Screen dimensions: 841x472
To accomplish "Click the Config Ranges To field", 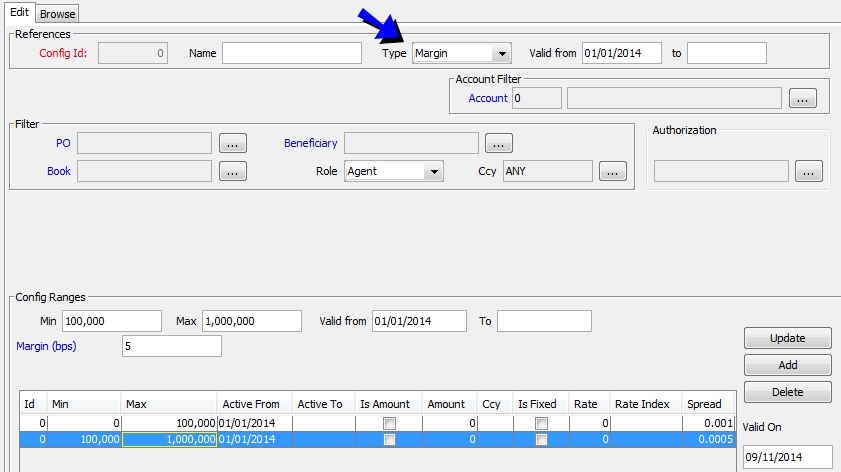I will (544, 321).
